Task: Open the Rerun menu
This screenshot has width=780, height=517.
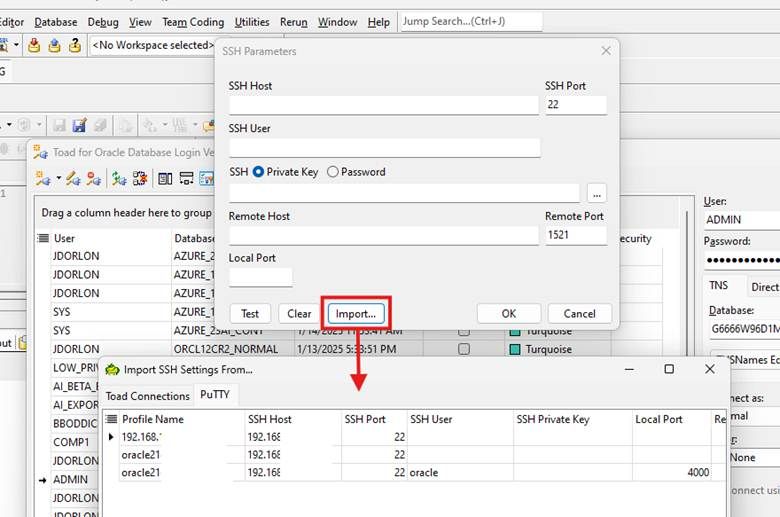Action: click(293, 22)
